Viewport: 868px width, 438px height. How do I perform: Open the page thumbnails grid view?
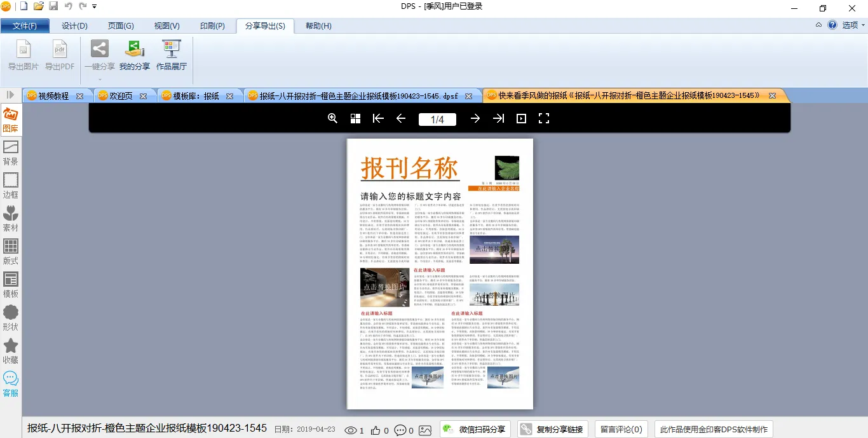pos(356,119)
